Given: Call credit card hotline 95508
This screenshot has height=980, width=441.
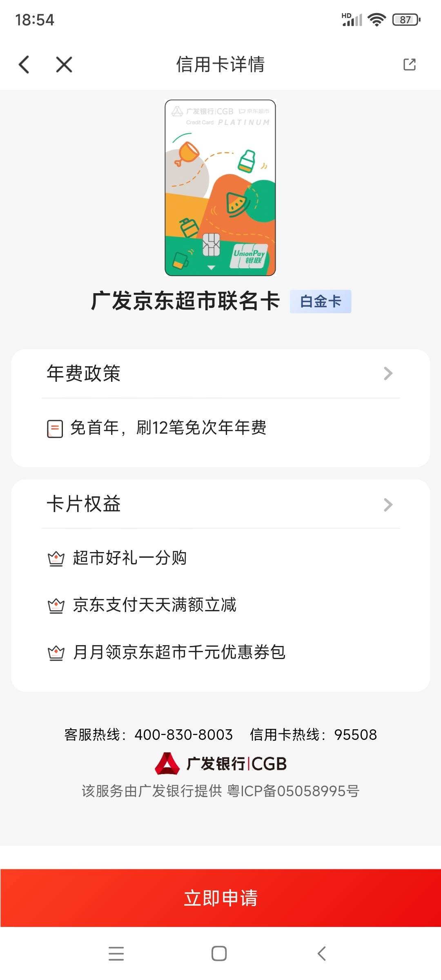Looking at the screenshot, I should tap(355, 735).
